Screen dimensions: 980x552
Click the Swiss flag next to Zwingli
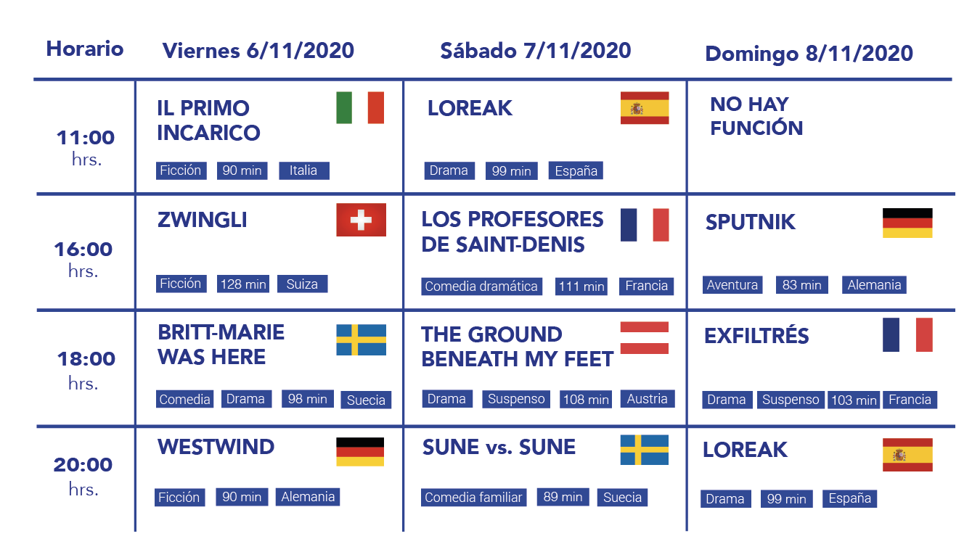[361, 220]
